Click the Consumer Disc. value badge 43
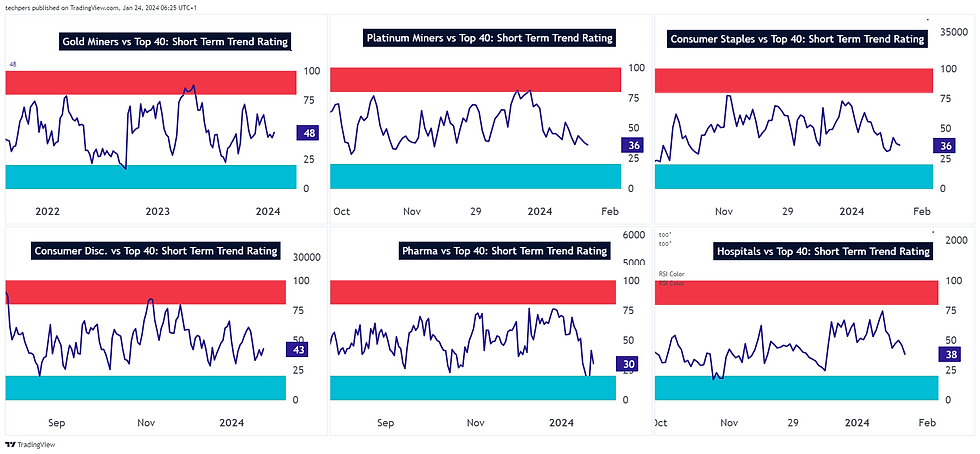980x454 pixels. click(x=297, y=349)
